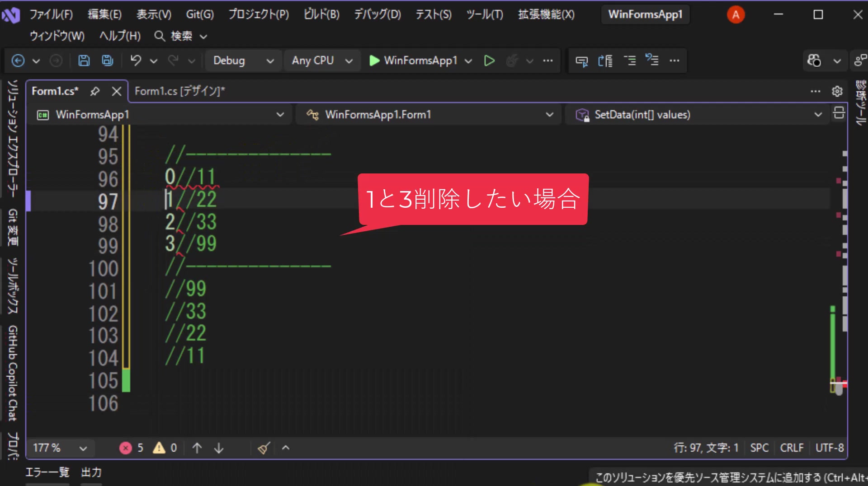Screen dimensions: 868x486
Task: Click the CRLF line ending indicator
Action: pyautogui.click(x=792, y=448)
